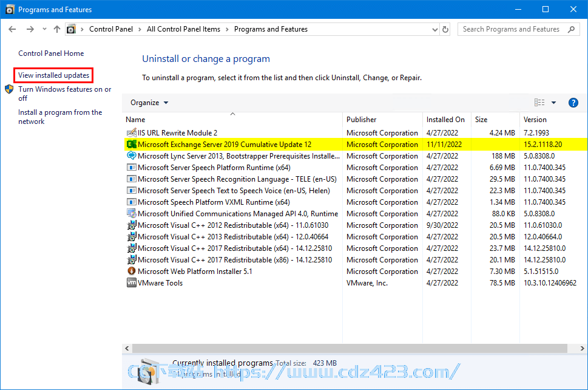The width and height of the screenshot is (588, 390).
Task: Click version 15.2.1118.20 cell
Action: (542, 145)
